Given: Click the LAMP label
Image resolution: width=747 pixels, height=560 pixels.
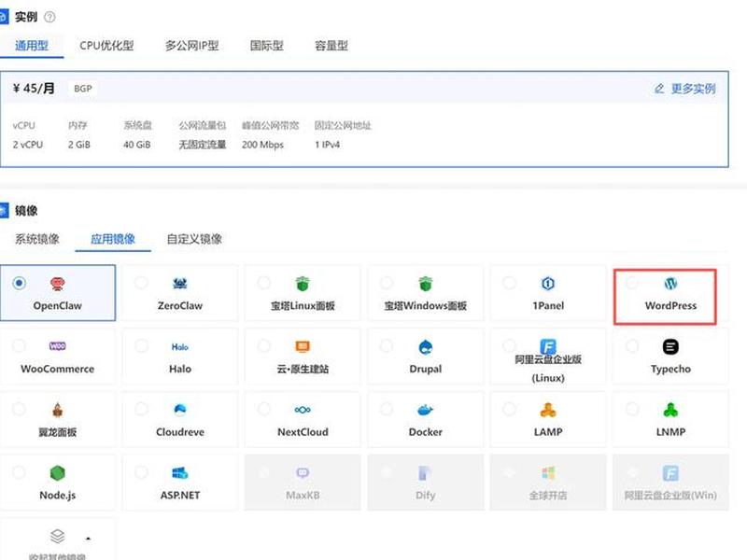Looking at the screenshot, I should click(548, 432).
